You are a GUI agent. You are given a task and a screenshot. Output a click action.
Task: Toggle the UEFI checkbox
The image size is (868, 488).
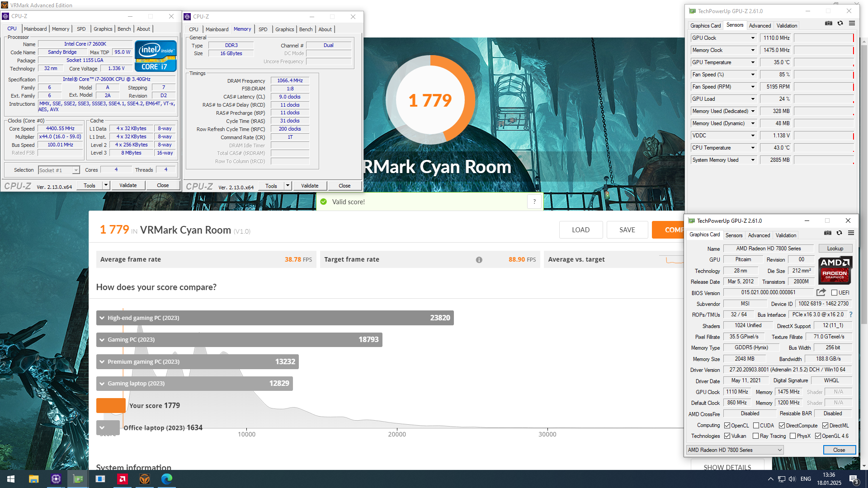834,293
